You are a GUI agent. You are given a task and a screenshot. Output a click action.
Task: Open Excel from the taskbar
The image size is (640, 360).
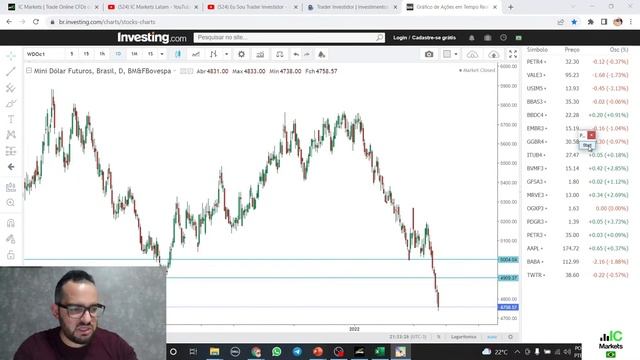pos(380,351)
